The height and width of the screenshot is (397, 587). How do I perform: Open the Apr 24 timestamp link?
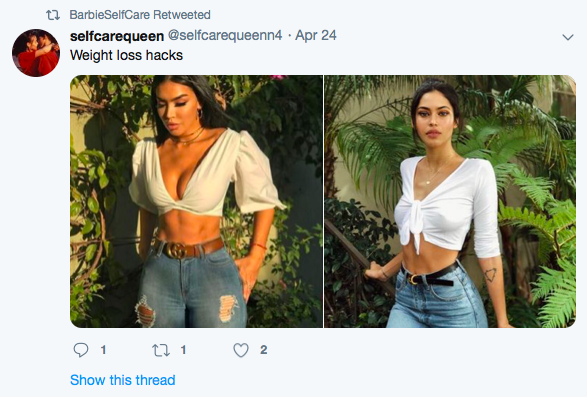pyautogui.click(x=316, y=36)
